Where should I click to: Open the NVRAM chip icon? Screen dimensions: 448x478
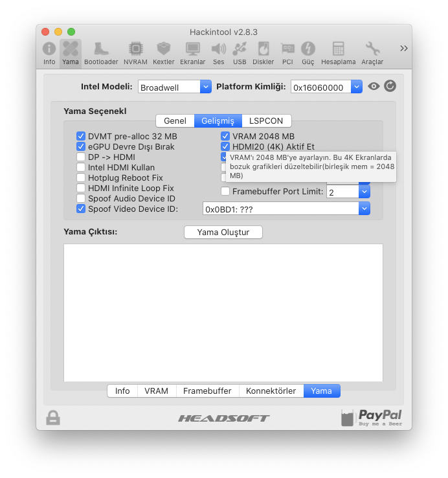(135, 52)
